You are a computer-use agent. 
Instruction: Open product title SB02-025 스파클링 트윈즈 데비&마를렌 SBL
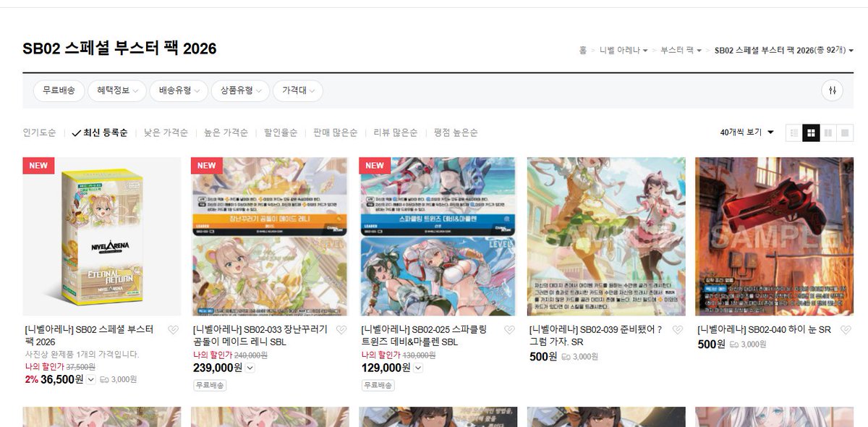[424, 335]
